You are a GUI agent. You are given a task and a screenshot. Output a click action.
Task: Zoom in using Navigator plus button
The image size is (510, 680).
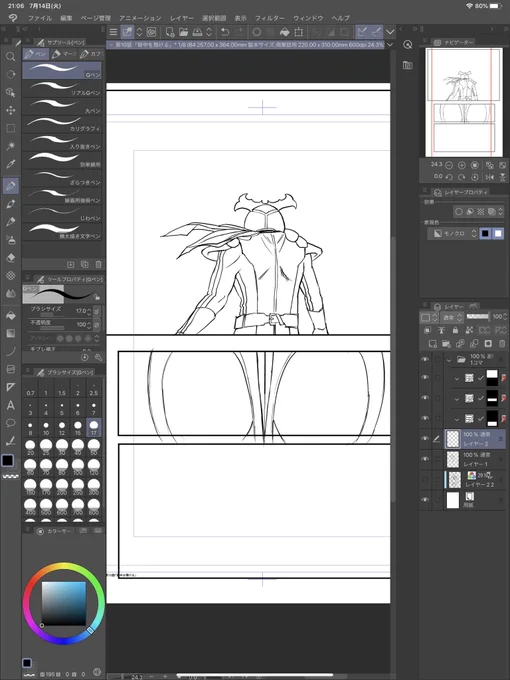click(x=462, y=165)
